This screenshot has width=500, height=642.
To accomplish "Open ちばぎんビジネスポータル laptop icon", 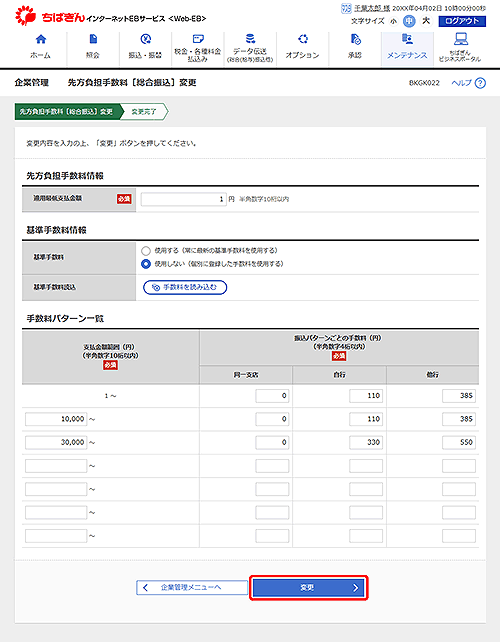I will (461, 39).
